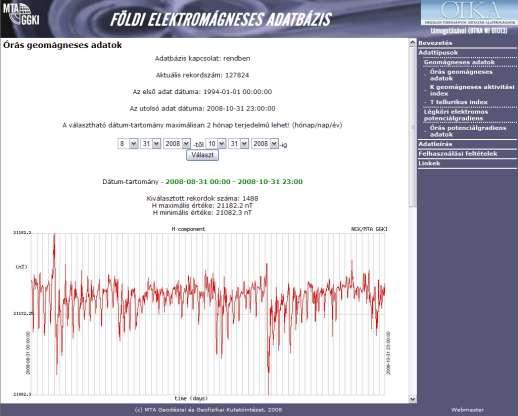Open T tellurikus index link
Image resolution: width=518 pixels, height=416 pixels.
point(459,102)
